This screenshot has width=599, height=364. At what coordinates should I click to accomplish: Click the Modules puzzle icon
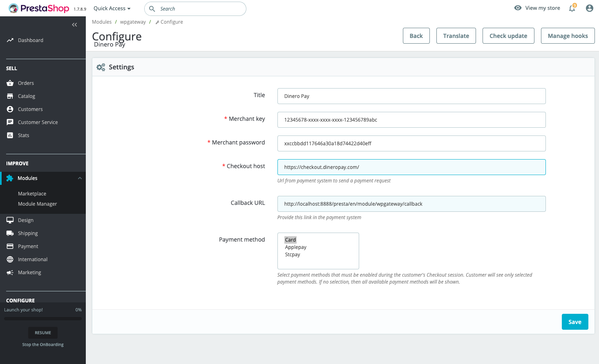[x=10, y=178]
